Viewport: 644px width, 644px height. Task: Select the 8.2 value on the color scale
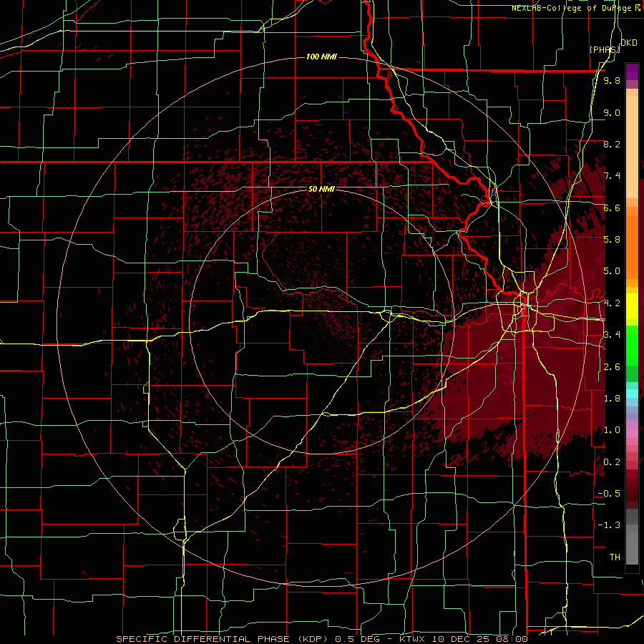(612, 144)
